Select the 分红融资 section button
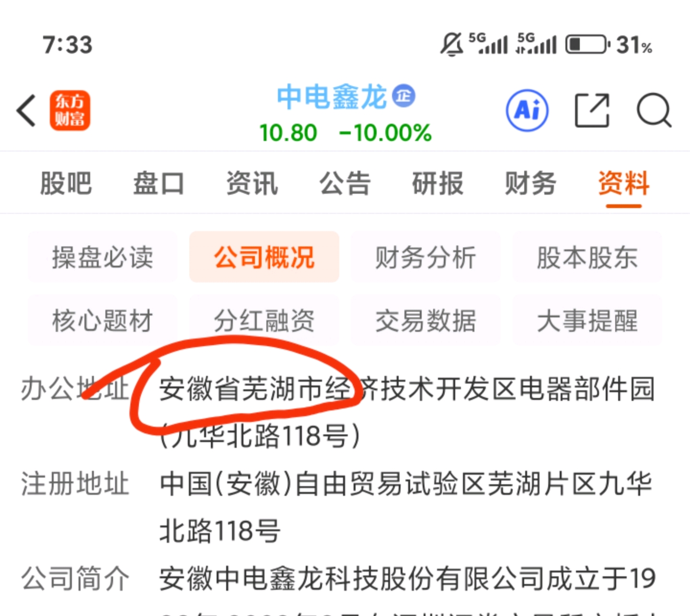 (x=264, y=320)
